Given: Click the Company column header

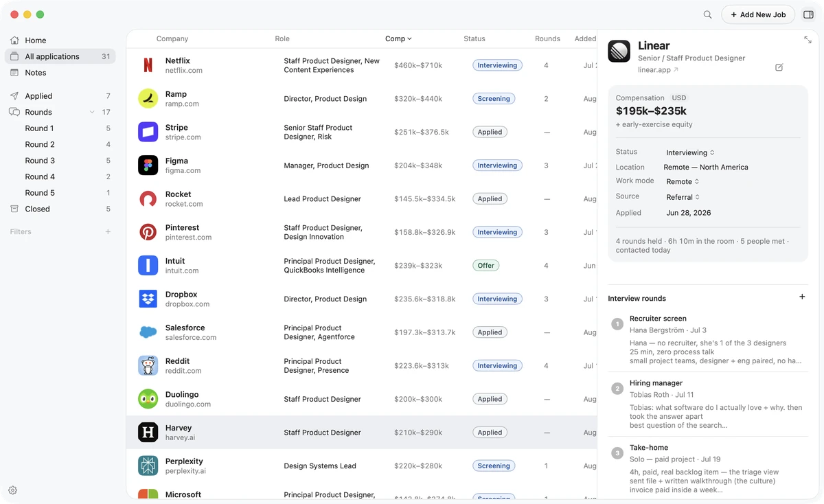Looking at the screenshot, I should (172, 38).
